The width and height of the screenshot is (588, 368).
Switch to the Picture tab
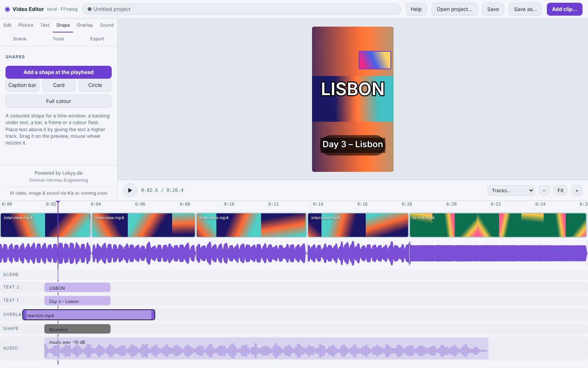coord(26,25)
